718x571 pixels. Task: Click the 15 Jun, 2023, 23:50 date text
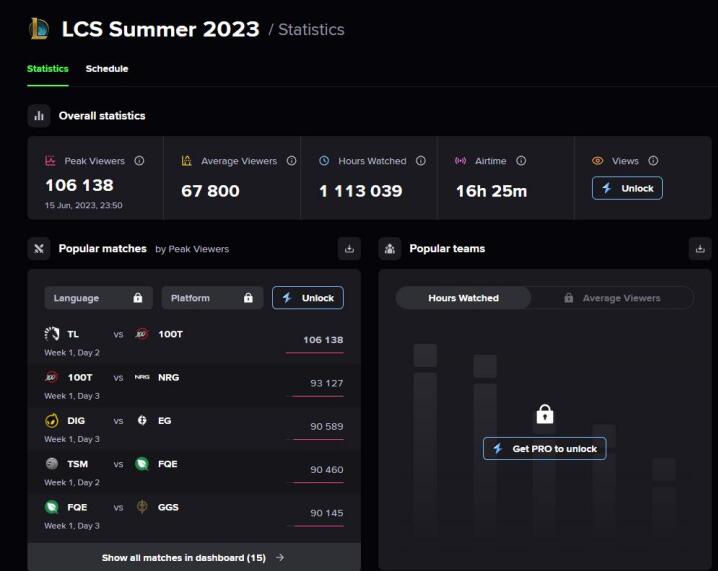pos(83,205)
